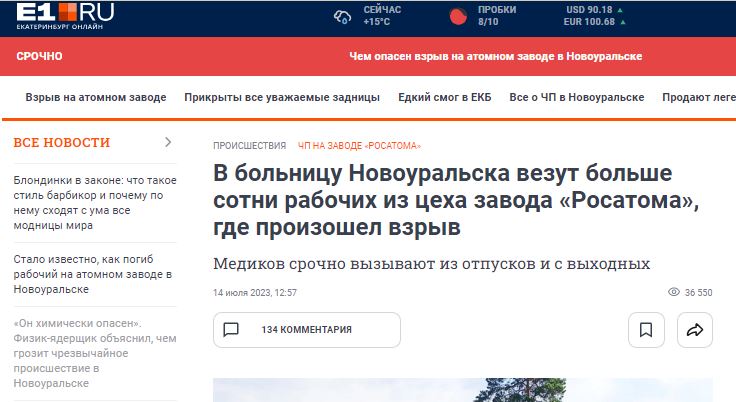Open Все о ЧП в Новоуральске topic
This screenshot has height=402, width=736.
[577, 97]
